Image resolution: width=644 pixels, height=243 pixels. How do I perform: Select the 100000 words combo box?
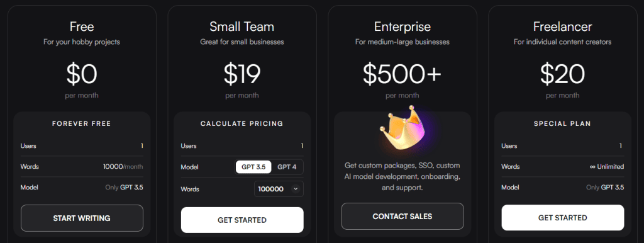click(x=279, y=189)
